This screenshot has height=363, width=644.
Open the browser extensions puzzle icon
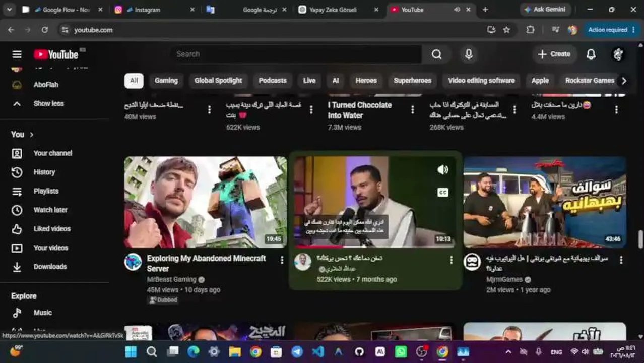(530, 30)
